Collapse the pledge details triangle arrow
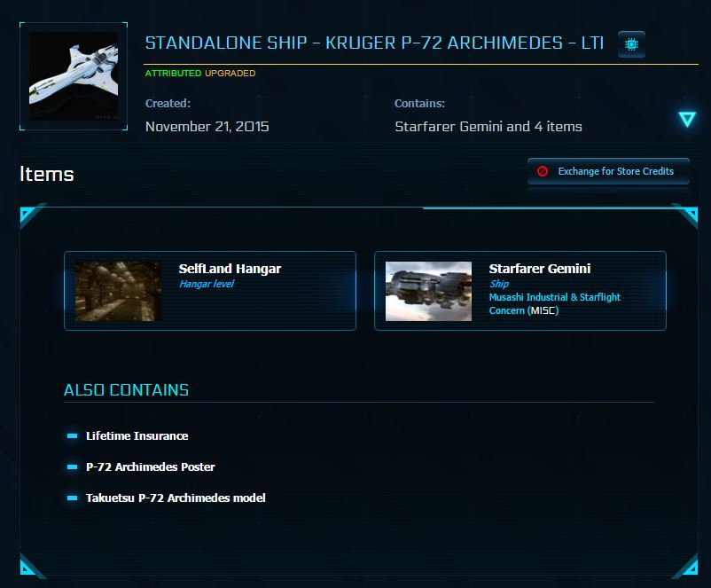 pos(687,120)
